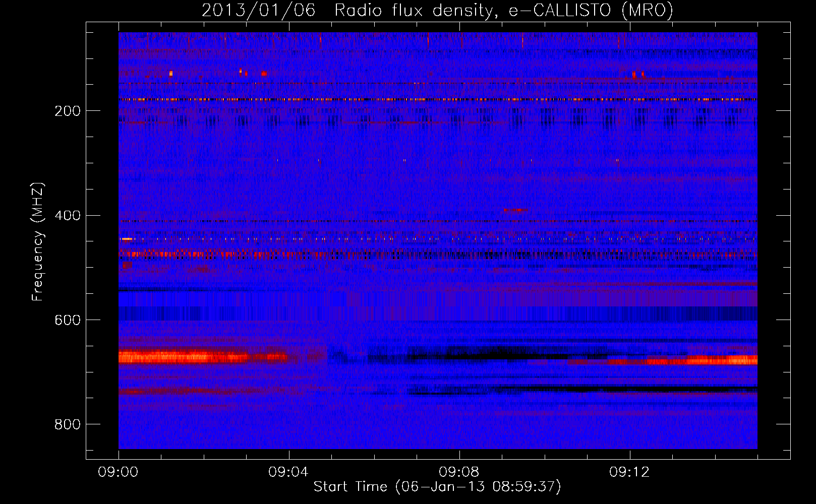Click the 09:12 time tick label

click(x=630, y=472)
